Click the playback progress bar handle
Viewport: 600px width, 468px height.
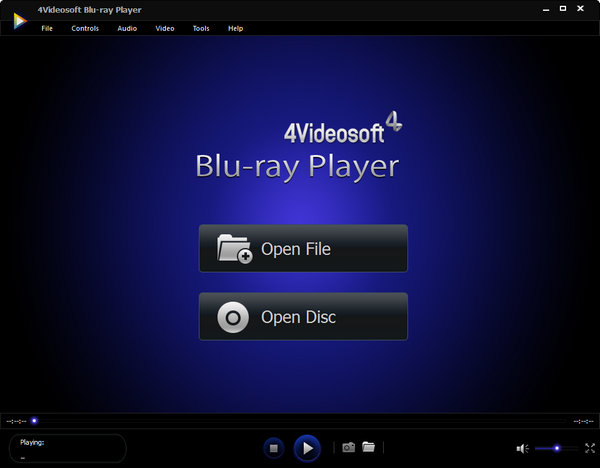(x=34, y=421)
